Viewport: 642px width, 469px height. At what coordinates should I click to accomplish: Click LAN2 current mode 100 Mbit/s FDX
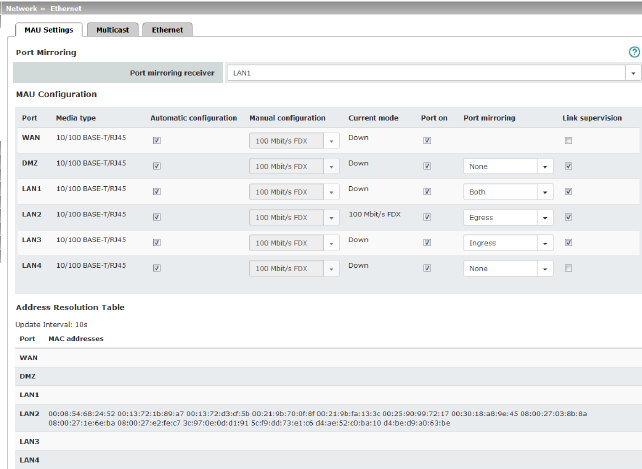tap(374, 214)
